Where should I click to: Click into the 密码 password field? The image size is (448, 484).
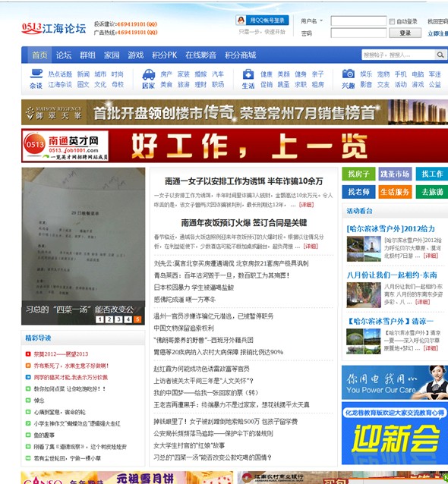click(x=358, y=33)
